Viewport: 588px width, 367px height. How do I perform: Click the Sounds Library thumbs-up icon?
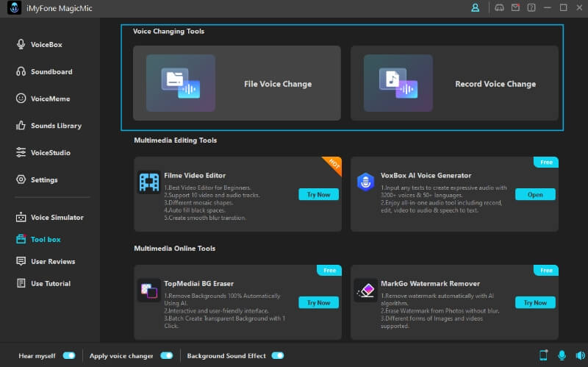[21, 125]
